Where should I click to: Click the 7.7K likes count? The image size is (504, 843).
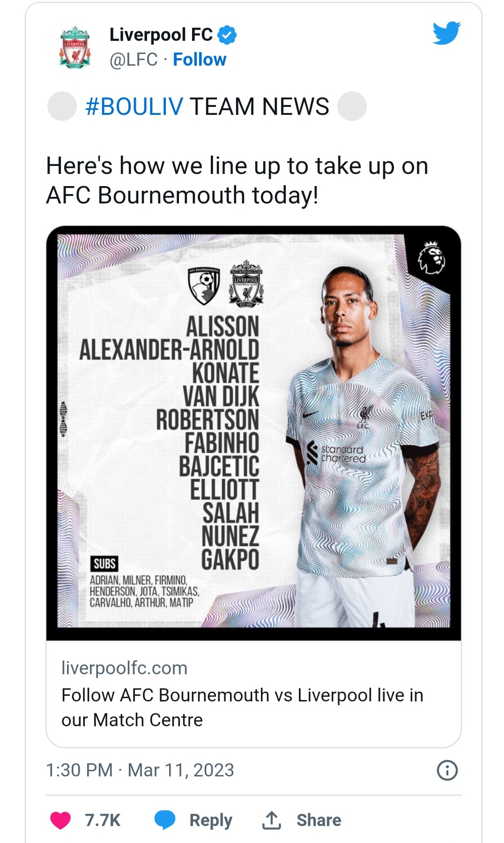[103, 821]
